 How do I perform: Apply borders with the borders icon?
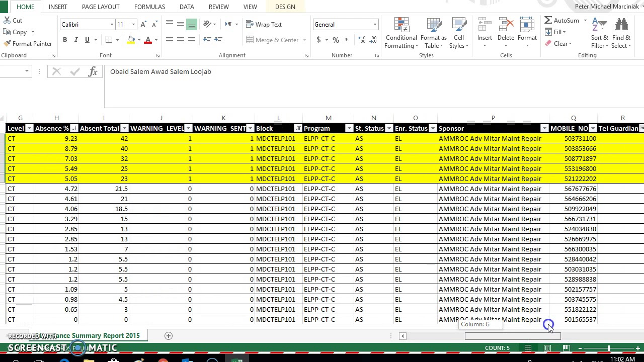click(109, 40)
